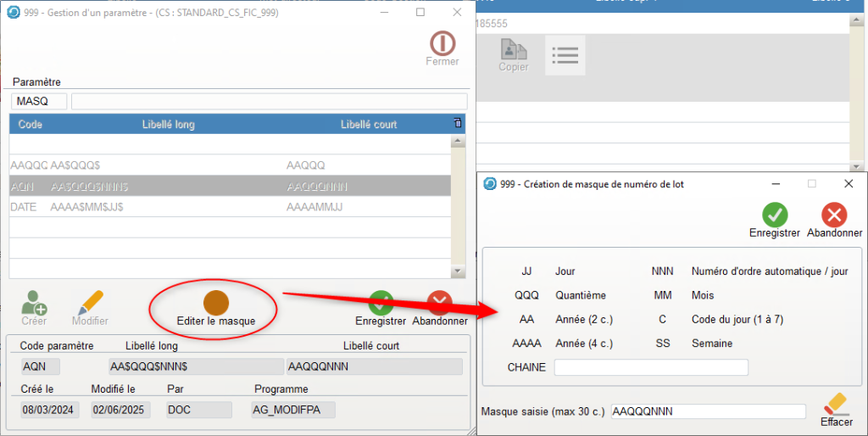
Task: Insert the QQQ Quantième mask code
Action: tap(526, 295)
